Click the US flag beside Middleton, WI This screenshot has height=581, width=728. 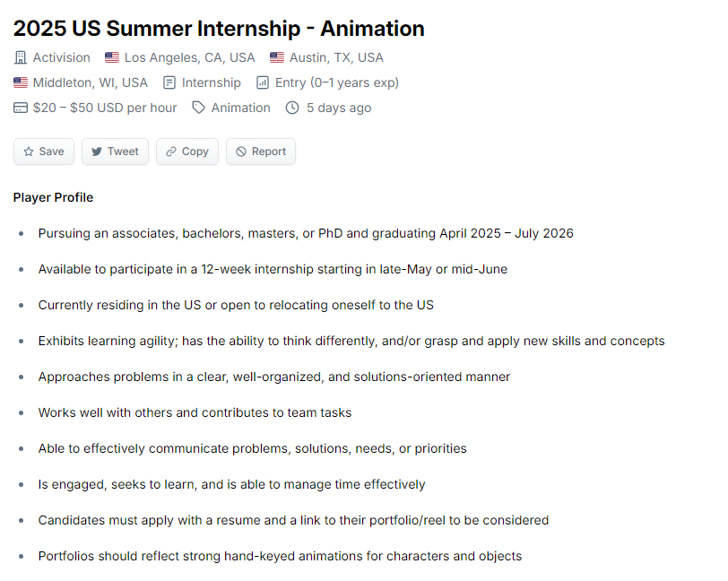(21, 82)
